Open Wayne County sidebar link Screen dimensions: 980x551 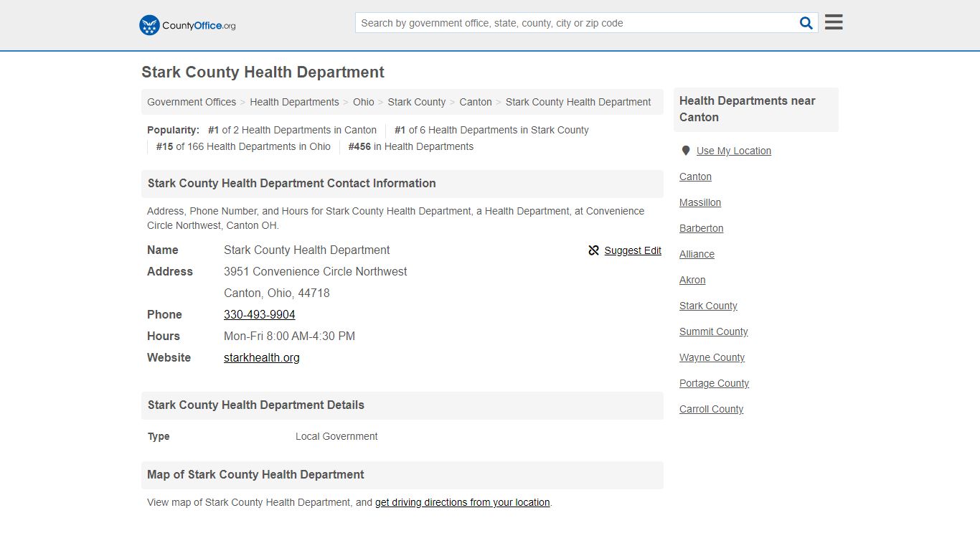712,357
